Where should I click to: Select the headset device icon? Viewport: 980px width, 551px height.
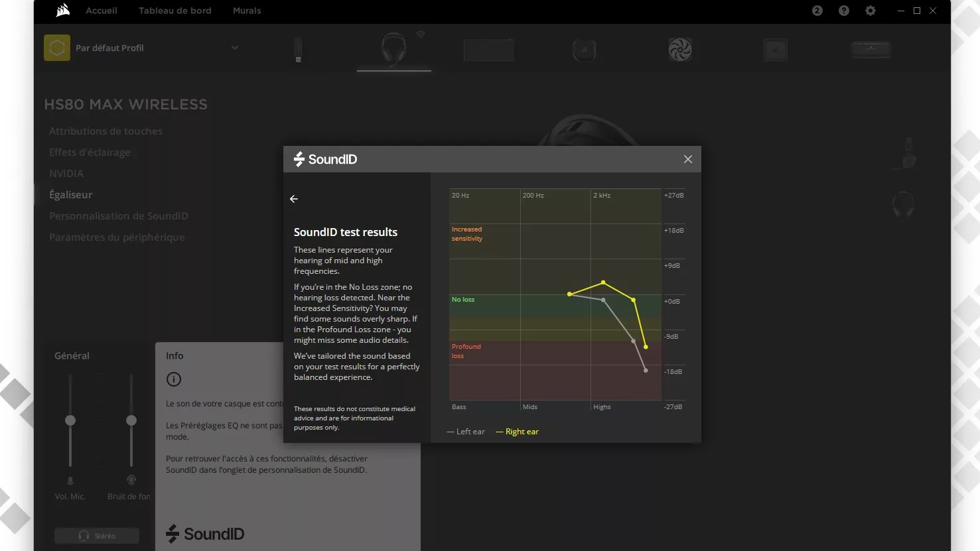[394, 50]
